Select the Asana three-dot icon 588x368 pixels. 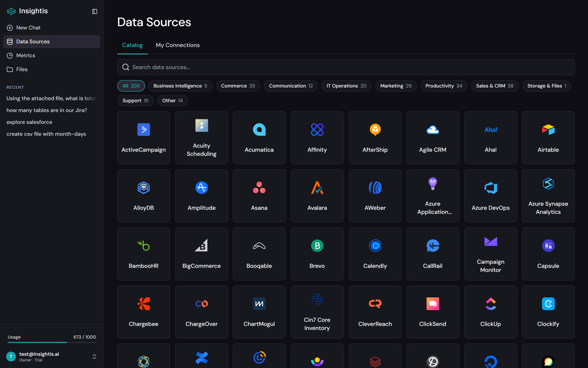[259, 188]
